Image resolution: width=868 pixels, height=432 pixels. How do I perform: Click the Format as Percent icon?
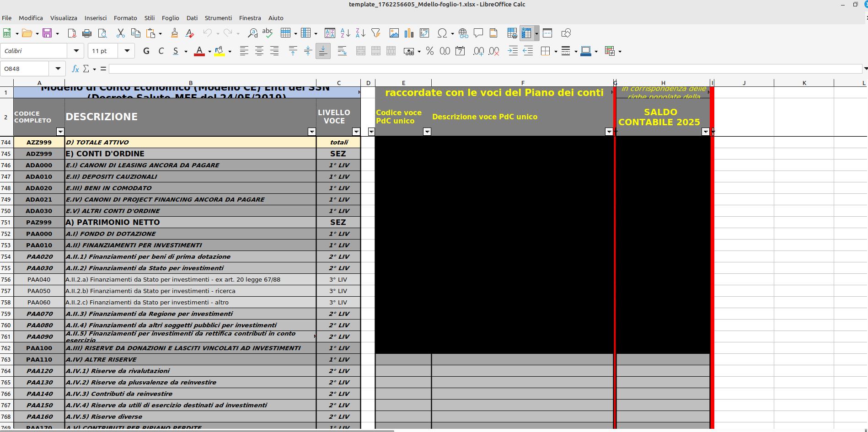tap(429, 51)
